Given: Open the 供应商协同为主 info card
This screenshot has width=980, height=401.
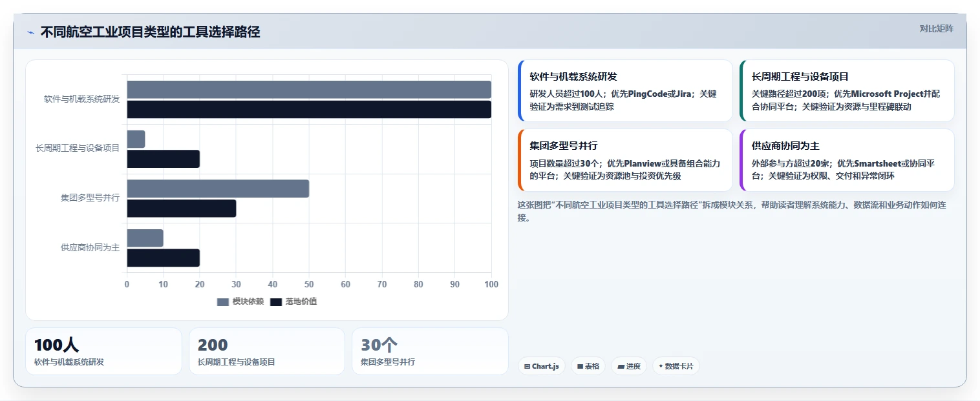Looking at the screenshot, I should pyautogui.click(x=847, y=160).
